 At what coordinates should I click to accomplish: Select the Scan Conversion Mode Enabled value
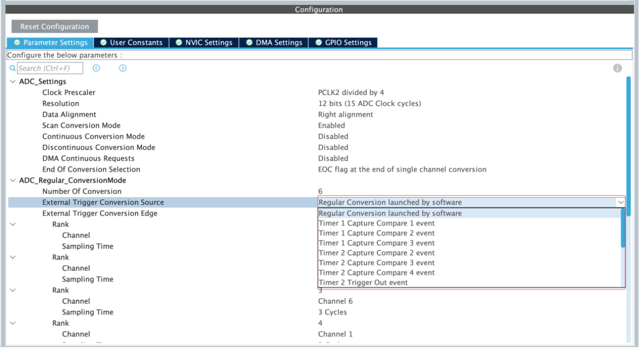tap(332, 125)
